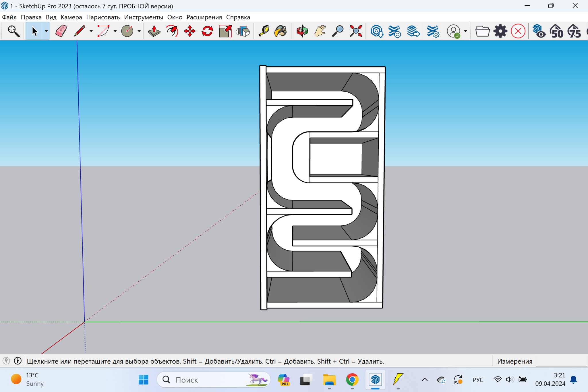
Task: Click the Send to LayOut icon
Action: point(413,31)
